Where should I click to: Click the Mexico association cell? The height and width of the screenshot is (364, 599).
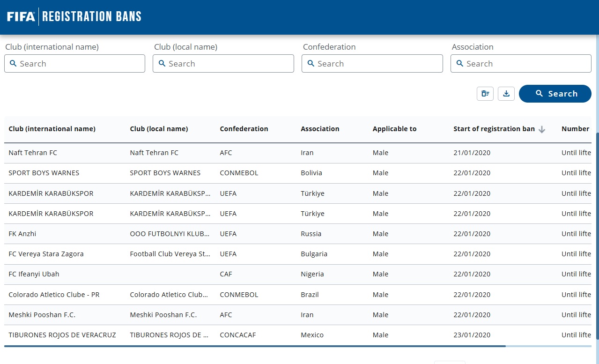(312, 335)
